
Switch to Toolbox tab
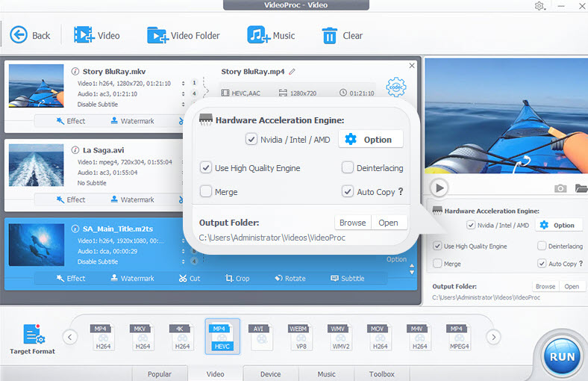pos(382,374)
